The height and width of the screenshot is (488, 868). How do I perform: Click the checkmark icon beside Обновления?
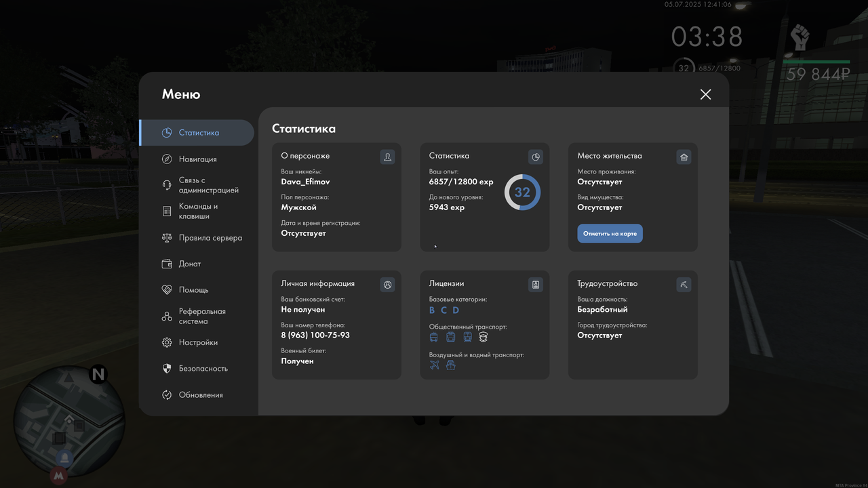(167, 395)
